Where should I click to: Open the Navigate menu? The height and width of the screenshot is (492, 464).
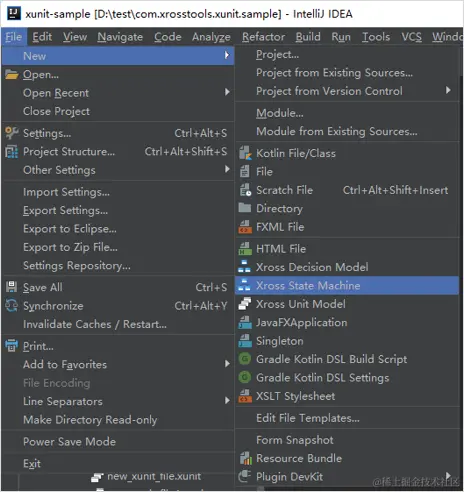tap(120, 37)
